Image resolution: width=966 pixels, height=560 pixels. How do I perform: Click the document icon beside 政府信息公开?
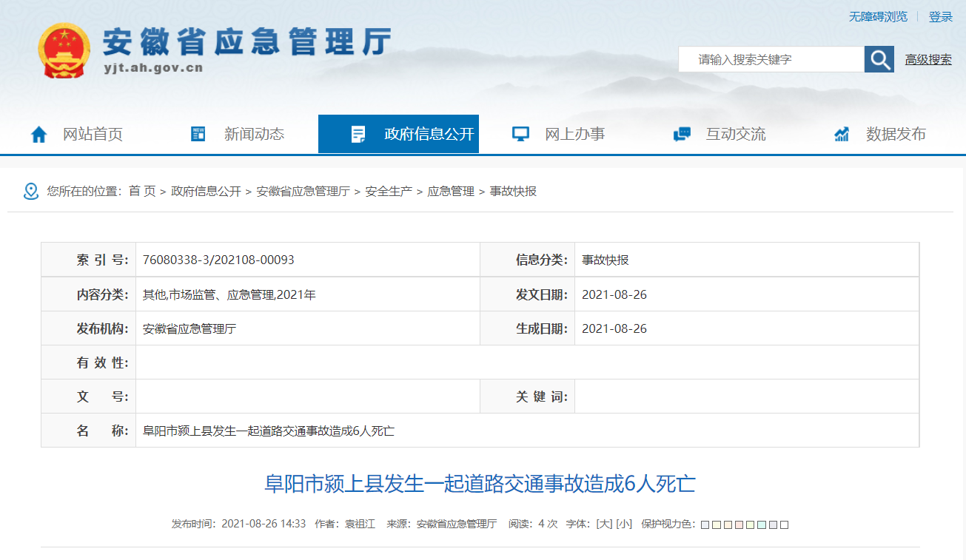tap(358, 135)
